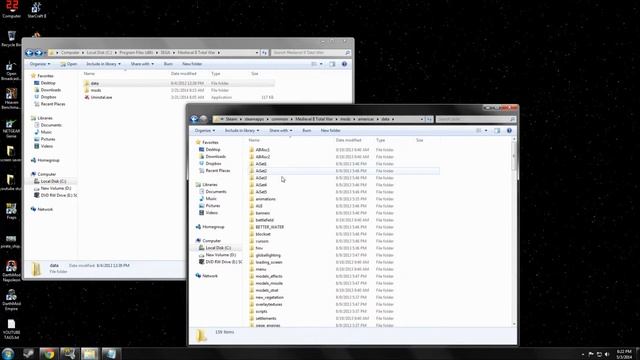Open address history dropdown in front data window
Viewport: 640px width, 360px height.
point(422,119)
